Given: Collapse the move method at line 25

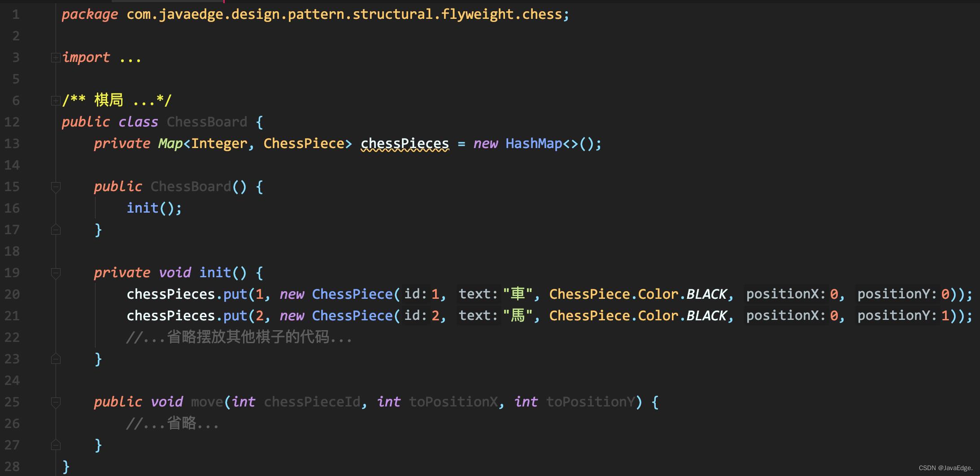Looking at the screenshot, I should click(x=56, y=402).
